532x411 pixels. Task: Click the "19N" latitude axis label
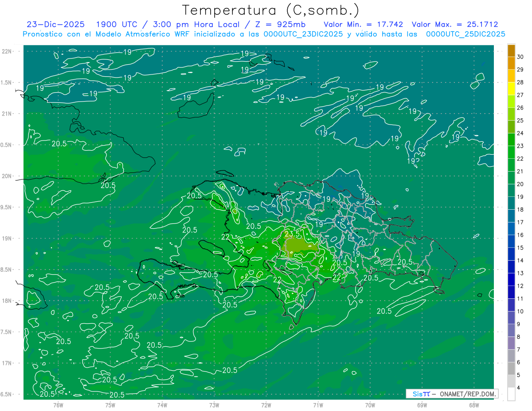(7, 239)
